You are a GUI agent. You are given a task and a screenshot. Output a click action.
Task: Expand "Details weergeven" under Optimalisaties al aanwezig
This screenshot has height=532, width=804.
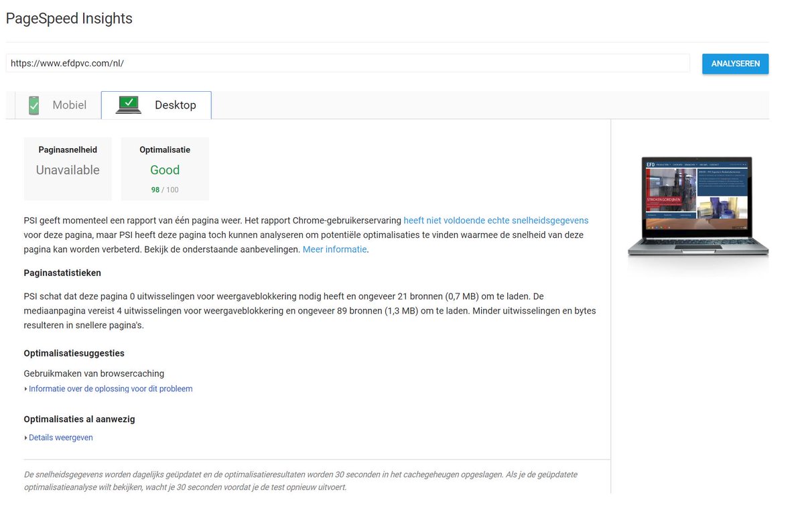pyautogui.click(x=61, y=437)
